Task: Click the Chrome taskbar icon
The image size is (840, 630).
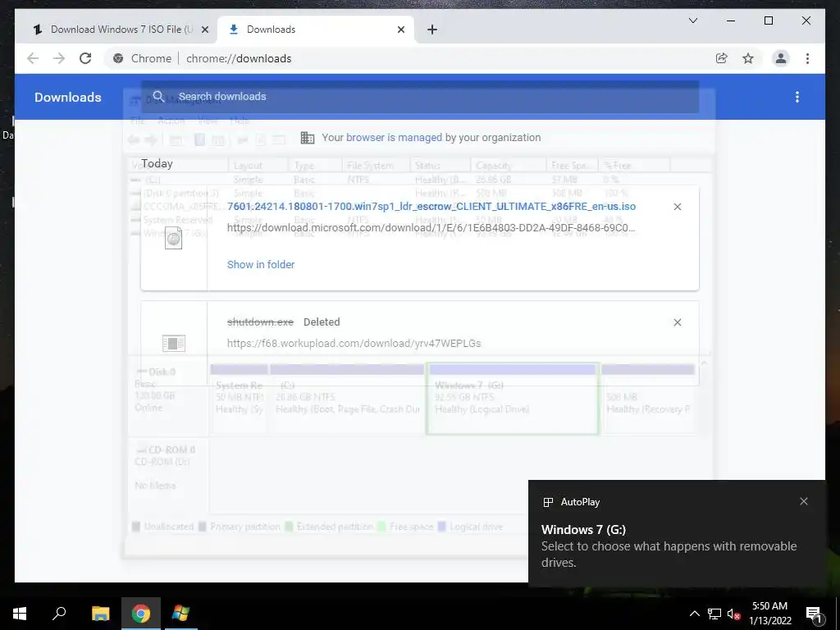Action: coord(141,614)
